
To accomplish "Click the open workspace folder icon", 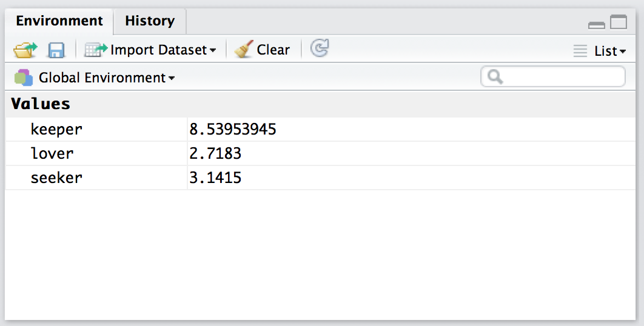I will 25,50.
